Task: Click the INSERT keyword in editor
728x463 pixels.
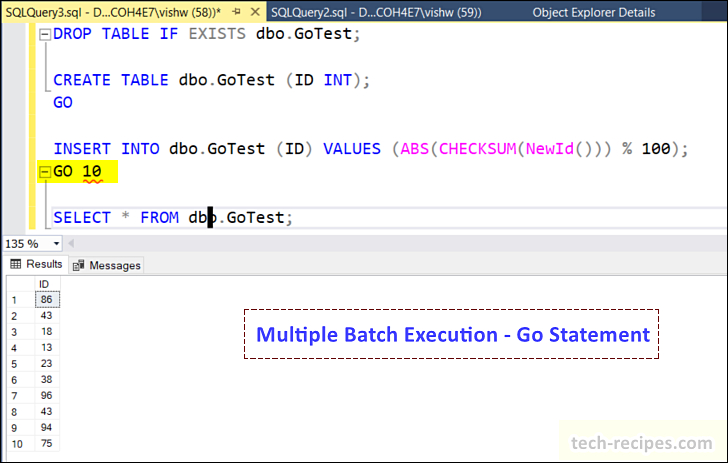Action: pyautogui.click(x=82, y=149)
